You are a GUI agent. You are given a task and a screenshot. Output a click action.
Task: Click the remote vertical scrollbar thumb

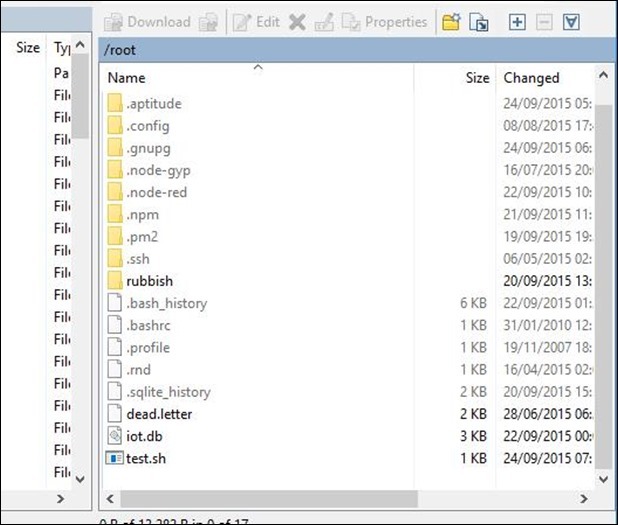603,287
